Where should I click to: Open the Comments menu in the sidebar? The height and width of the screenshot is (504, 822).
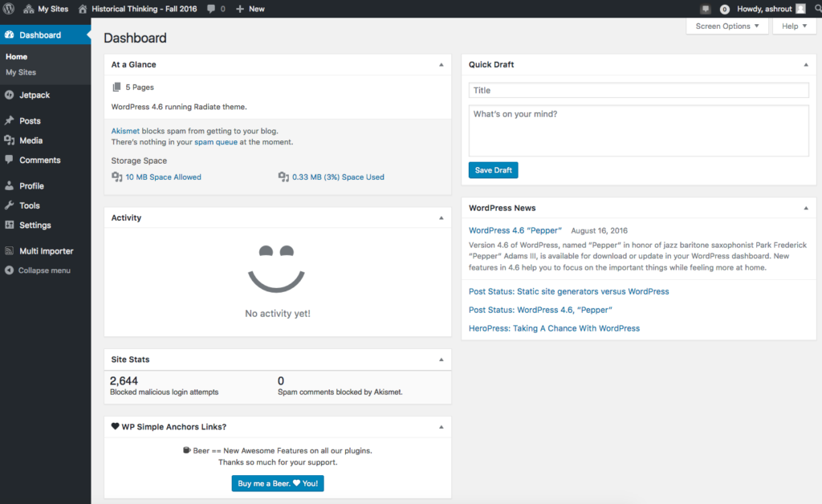40,160
